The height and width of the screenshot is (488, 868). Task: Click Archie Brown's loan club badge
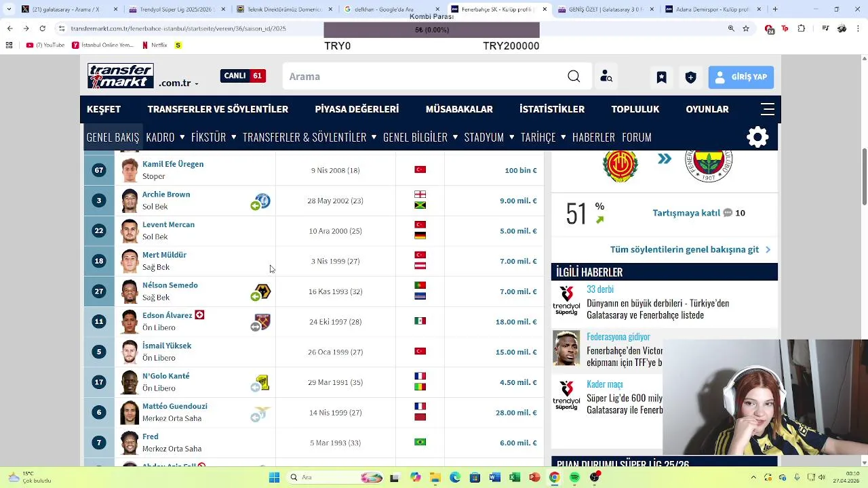coord(262,201)
